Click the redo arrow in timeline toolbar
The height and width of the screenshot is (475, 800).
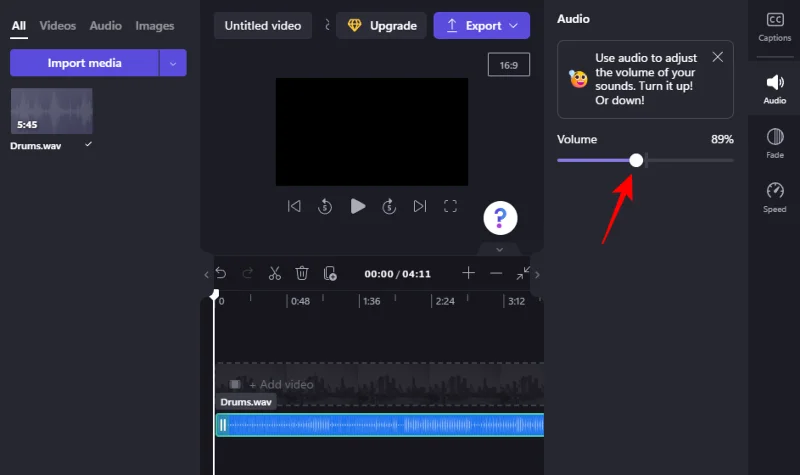click(247, 273)
